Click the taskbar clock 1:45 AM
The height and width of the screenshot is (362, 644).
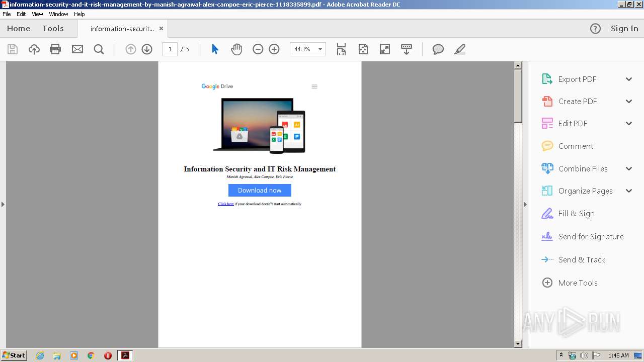coord(618,355)
